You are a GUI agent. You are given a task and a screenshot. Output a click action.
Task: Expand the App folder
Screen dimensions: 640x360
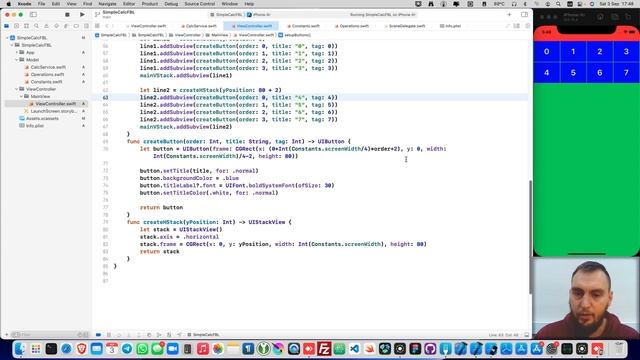click(x=17, y=52)
